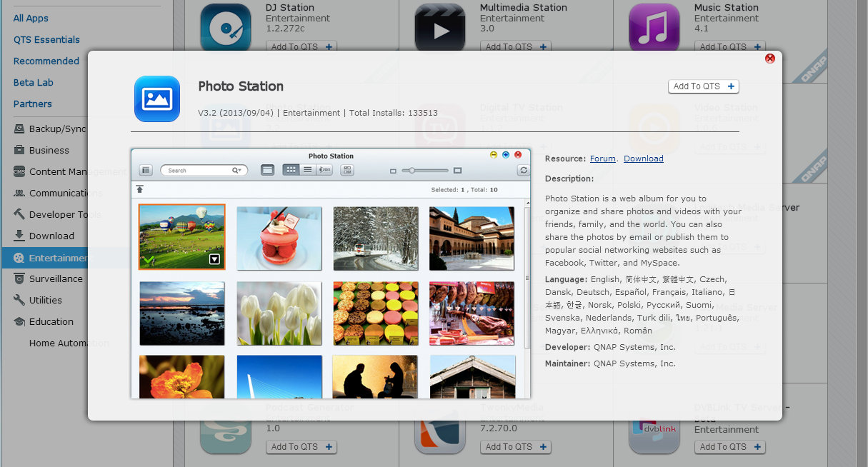This screenshot has width=868, height=467.
Task: View the Partners section
Action: pos(32,104)
